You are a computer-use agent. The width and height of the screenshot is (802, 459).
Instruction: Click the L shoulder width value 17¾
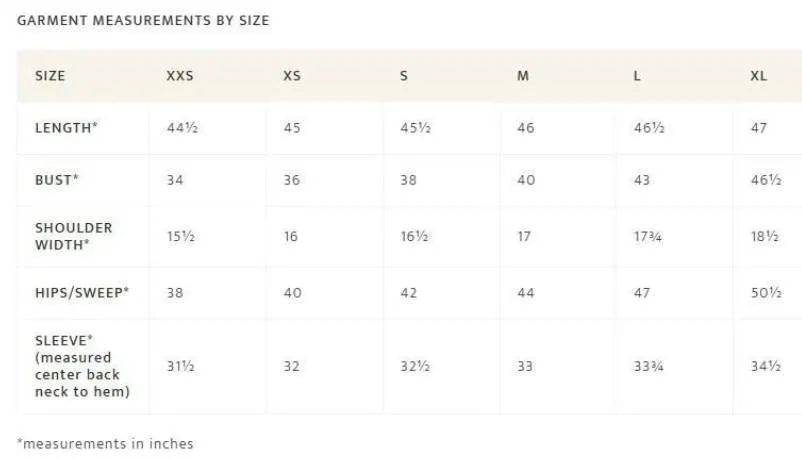[648, 237]
